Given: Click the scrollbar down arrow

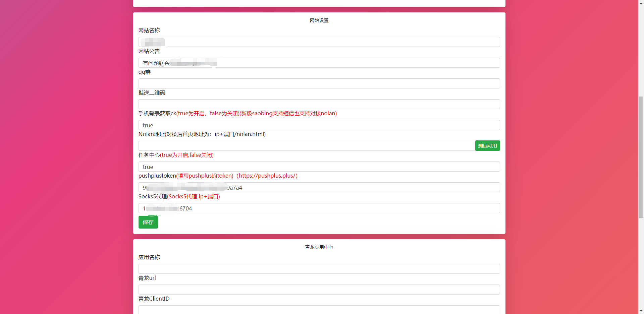Looking at the screenshot, I should click(641, 311).
